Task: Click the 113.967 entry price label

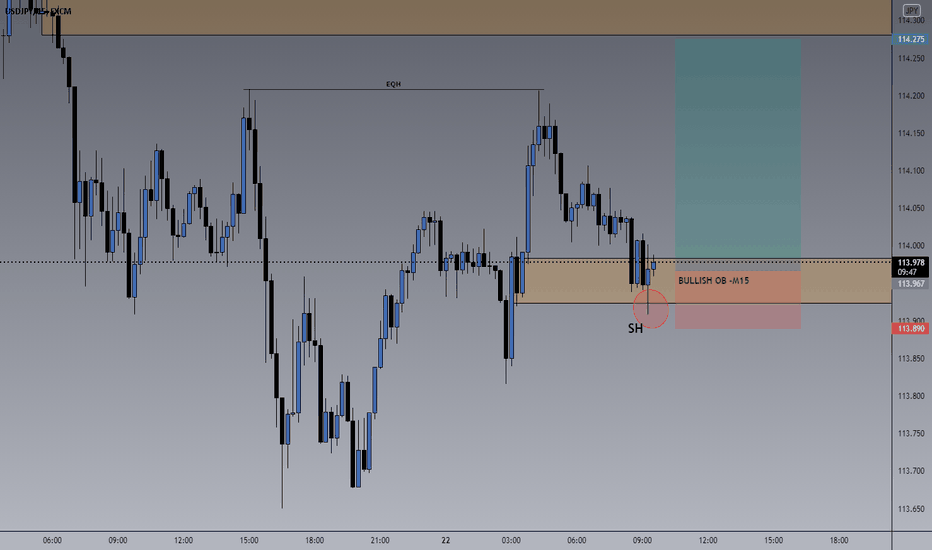Action: point(911,284)
